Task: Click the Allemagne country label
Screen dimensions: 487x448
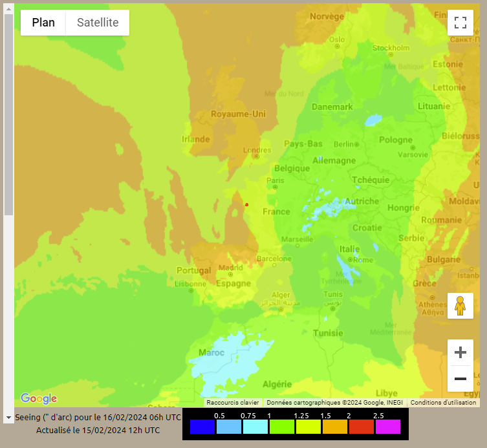Action: tap(334, 161)
